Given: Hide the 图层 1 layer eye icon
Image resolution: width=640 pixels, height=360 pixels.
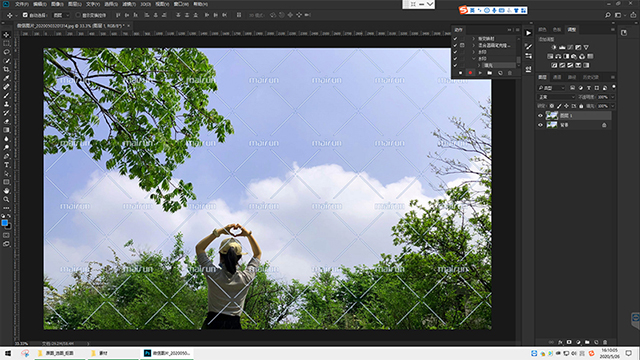Looking at the screenshot, I should point(540,116).
